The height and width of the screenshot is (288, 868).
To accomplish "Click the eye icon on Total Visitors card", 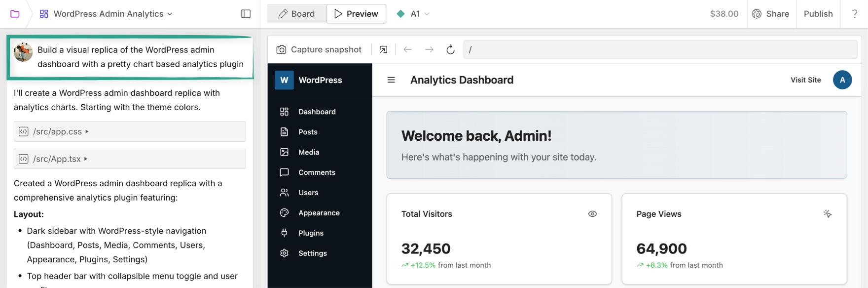I will (x=592, y=214).
